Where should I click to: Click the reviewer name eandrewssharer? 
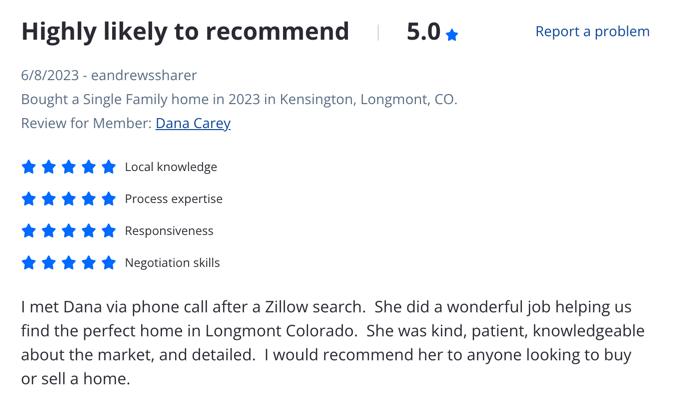[144, 75]
